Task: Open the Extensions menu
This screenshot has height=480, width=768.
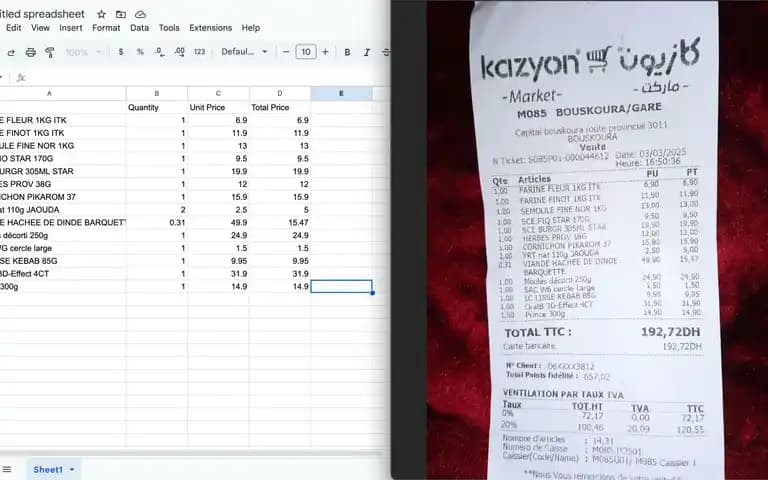Action: tap(211, 28)
